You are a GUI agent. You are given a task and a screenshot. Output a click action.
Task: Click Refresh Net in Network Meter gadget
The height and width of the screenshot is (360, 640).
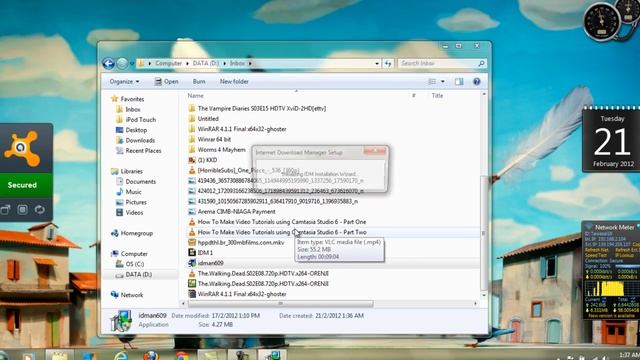point(596,250)
